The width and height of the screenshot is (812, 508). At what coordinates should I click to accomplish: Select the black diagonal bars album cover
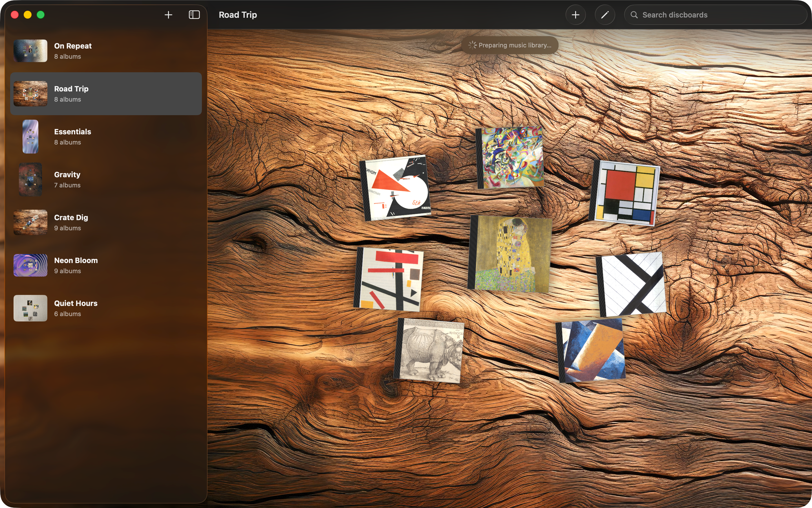pos(631,284)
